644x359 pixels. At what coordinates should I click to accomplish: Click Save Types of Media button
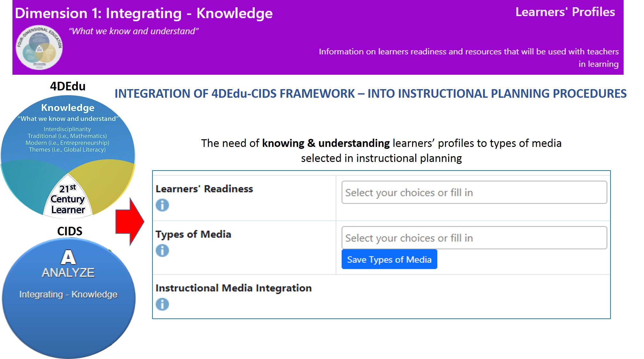click(x=389, y=259)
